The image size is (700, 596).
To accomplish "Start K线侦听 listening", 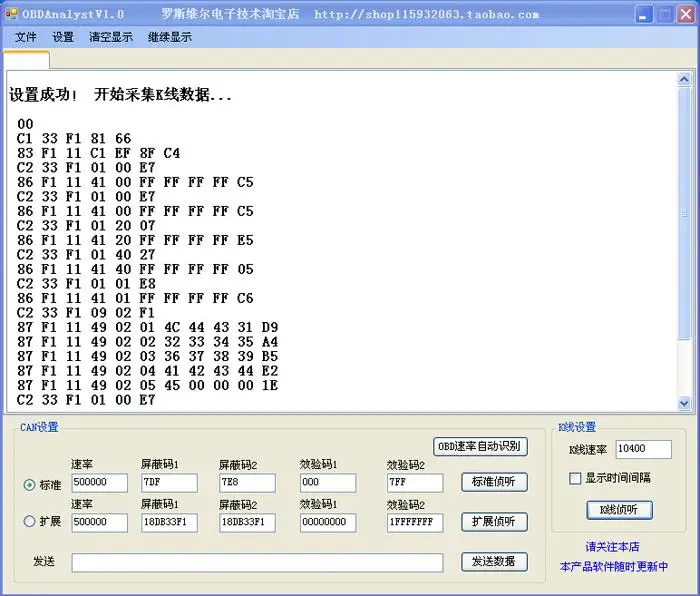I will pyautogui.click(x=619, y=510).
